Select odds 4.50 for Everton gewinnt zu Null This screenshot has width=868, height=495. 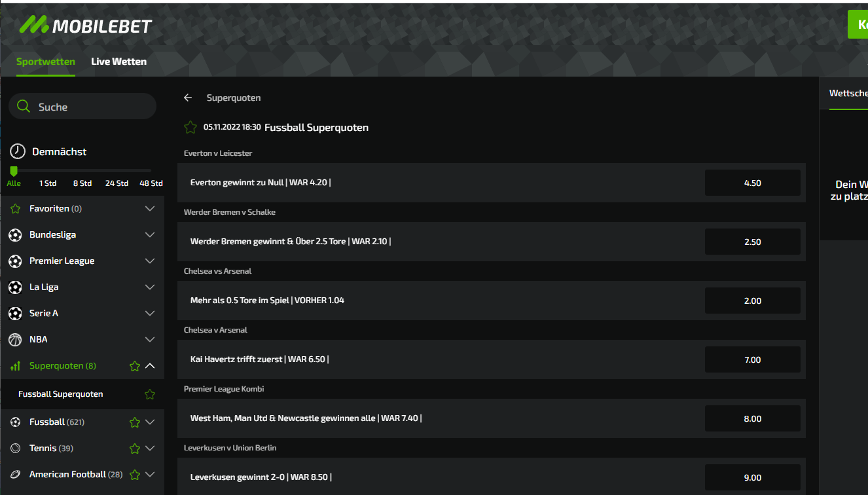point(752,183)
